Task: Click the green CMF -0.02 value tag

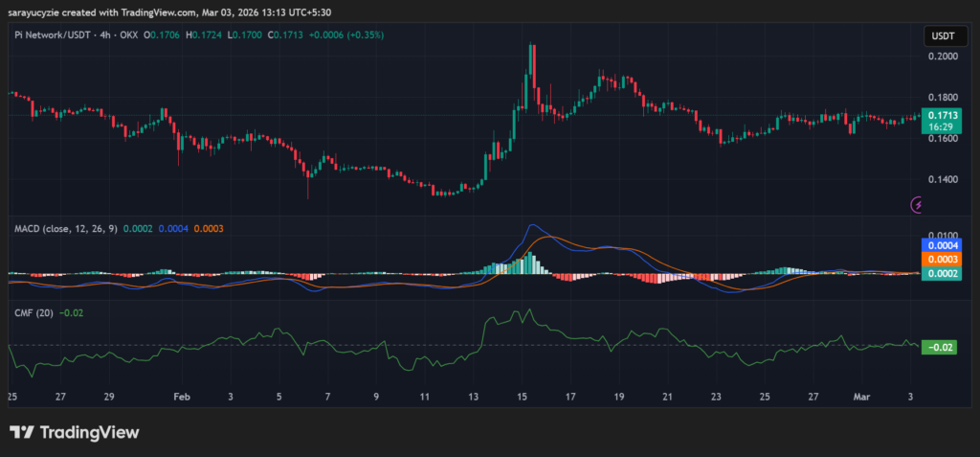Action: click(938, 348)
